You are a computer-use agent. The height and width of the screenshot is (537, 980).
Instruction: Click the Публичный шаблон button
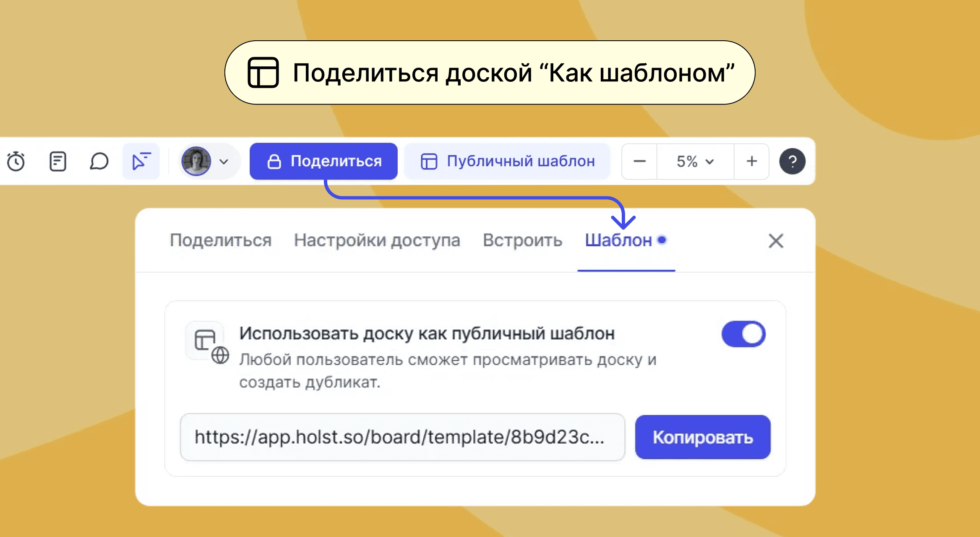(x=507, y=162)
